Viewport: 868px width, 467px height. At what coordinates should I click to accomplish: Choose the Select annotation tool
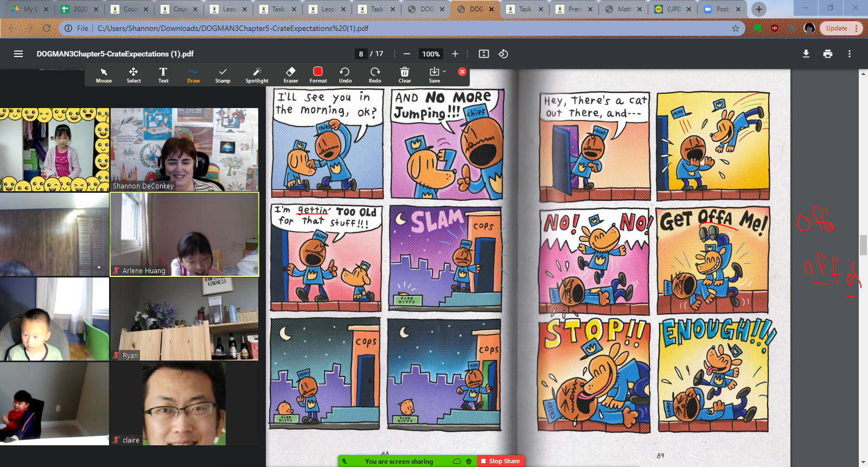tap(133, 75)
